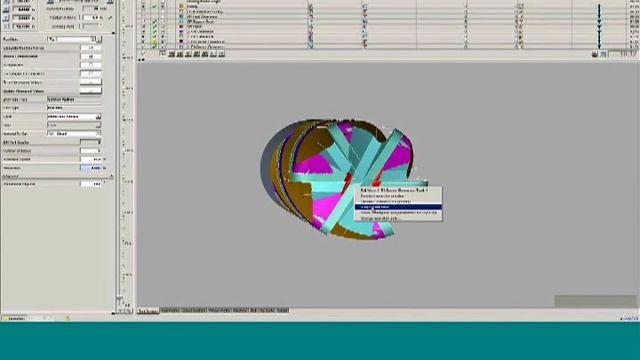
Task: Open the top dropdown in the left properties panel
Action: tap(75, 39)
